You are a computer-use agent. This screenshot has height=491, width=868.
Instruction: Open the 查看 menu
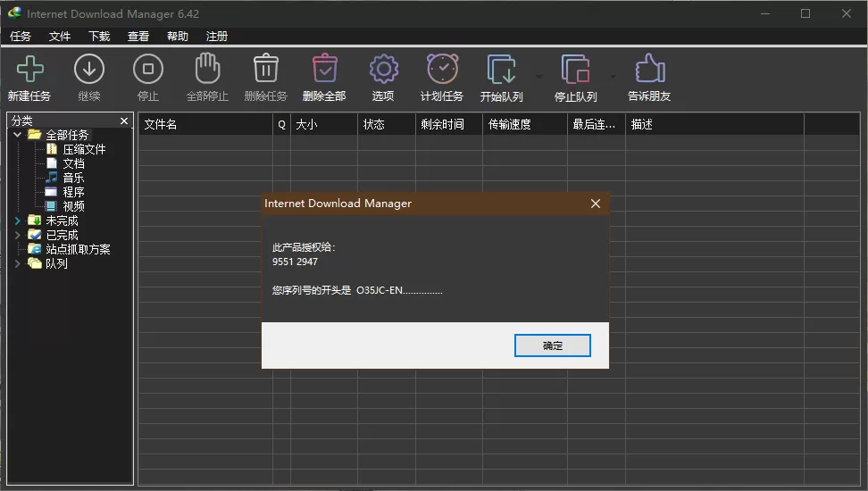point(138,37)
